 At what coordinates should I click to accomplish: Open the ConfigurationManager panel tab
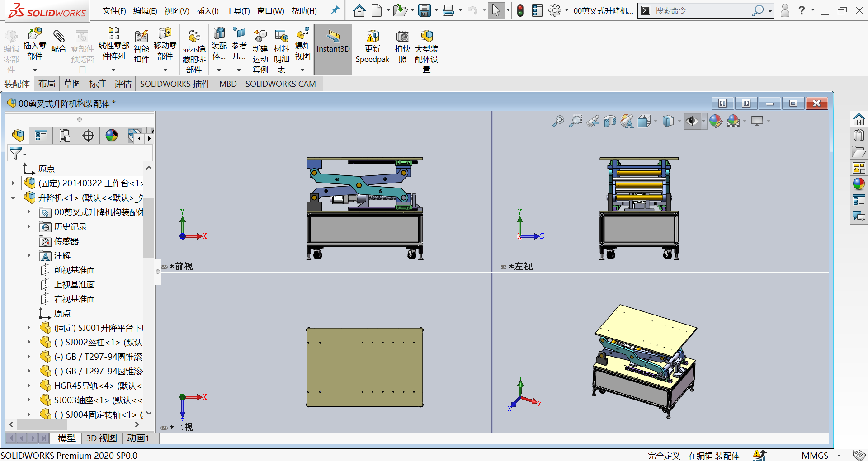pos(65,136)
